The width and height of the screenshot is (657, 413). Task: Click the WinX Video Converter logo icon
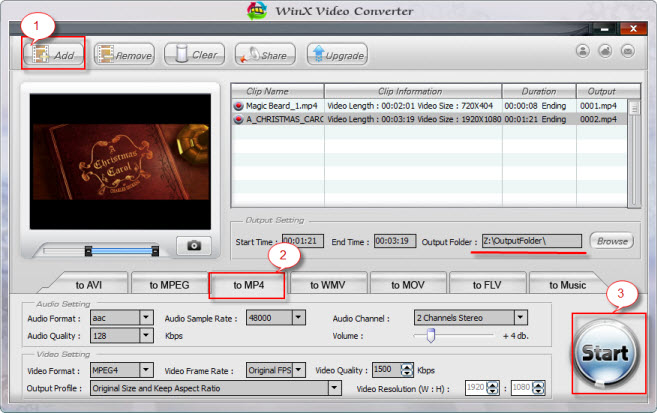pyautogui.click(x=257, y=10)
